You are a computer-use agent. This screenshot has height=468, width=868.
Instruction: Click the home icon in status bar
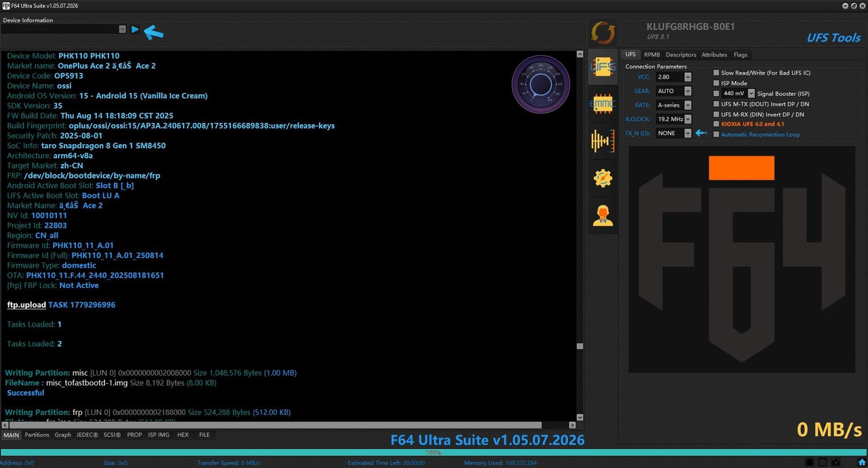point(861,463)
